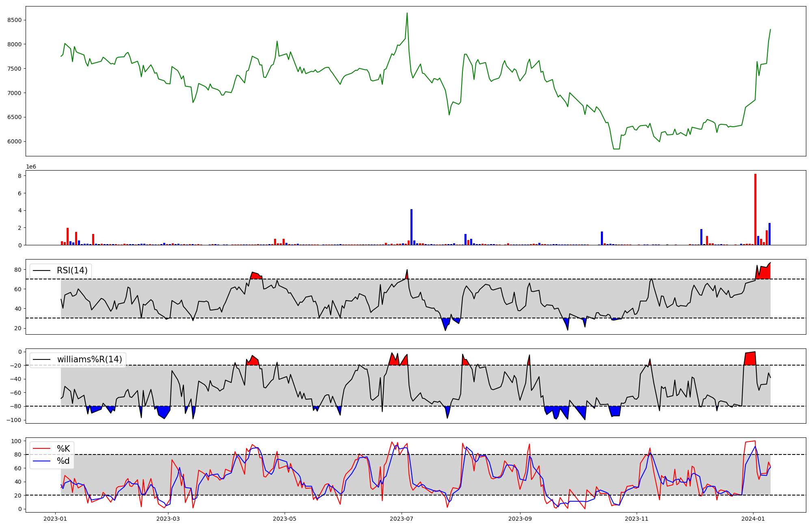812x528 pixels.
Task: Click the red %K line swatch in the legend
Action: [x=41, y=449]
